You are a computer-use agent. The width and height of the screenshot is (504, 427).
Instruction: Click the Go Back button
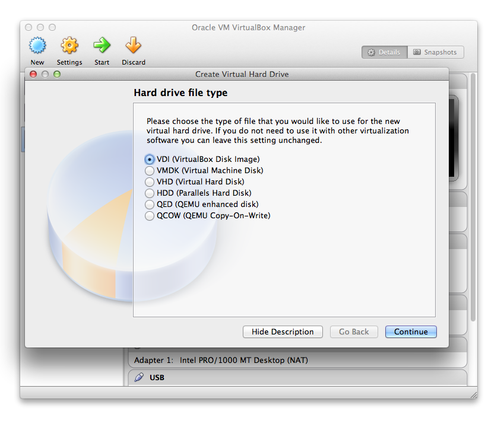pyautogui.click(x=354, y=332)
